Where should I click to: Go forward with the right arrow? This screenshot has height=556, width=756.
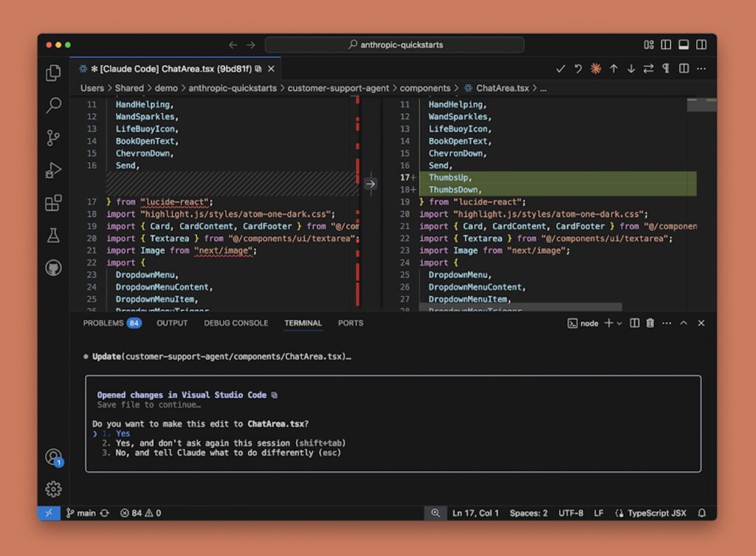pos(251,45)
